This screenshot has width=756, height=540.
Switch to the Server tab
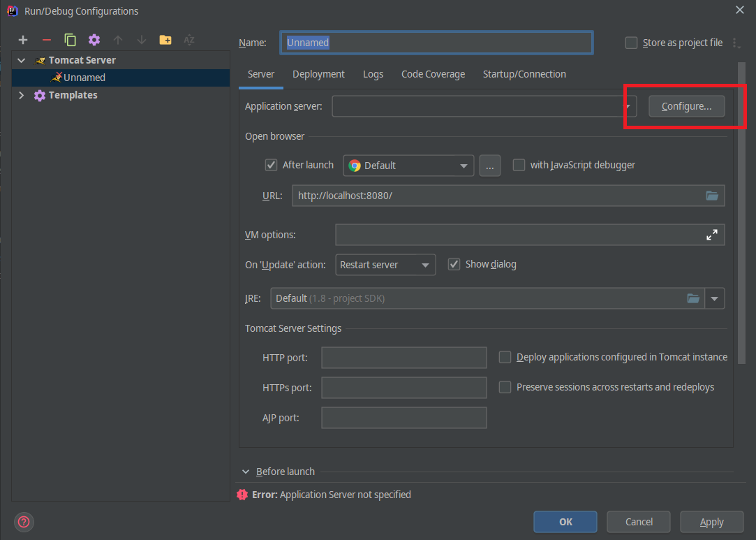(x=261, y=74)
